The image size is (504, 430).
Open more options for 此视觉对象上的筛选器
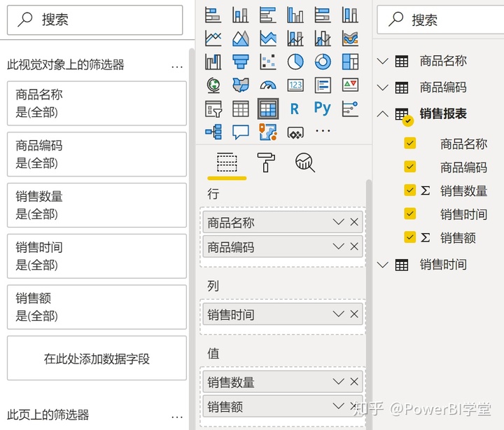[x=177, y=67]
